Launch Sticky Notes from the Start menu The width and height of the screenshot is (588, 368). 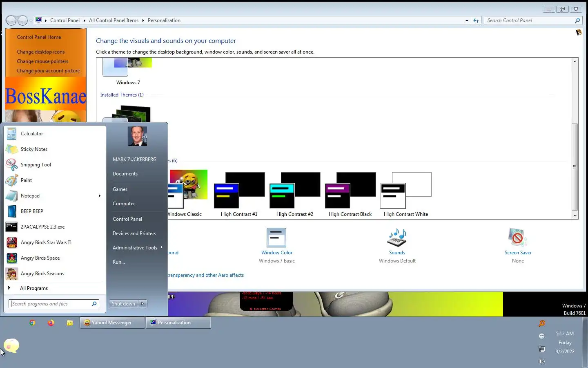click(x=55, y=149)
